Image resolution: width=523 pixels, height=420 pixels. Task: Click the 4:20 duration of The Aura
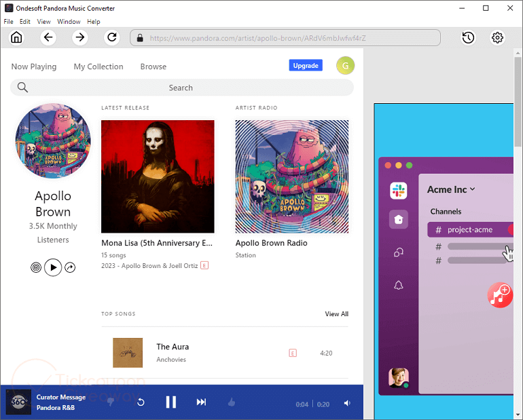[x=326, y=353]
